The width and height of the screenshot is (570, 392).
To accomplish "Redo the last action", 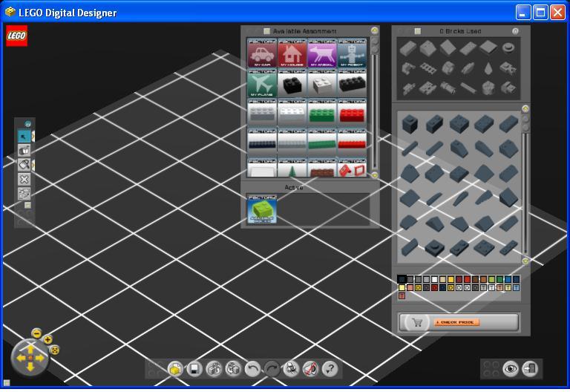I will click(x=272, y=369).
